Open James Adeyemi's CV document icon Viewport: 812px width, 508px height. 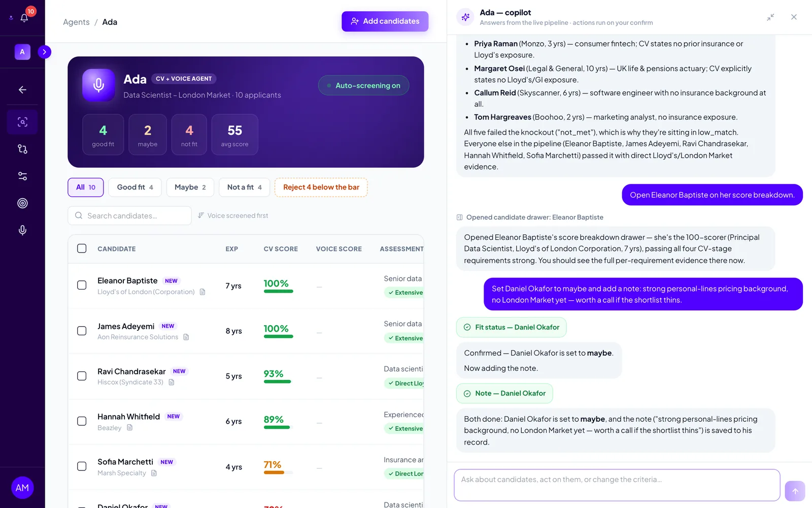coord(186,337)
